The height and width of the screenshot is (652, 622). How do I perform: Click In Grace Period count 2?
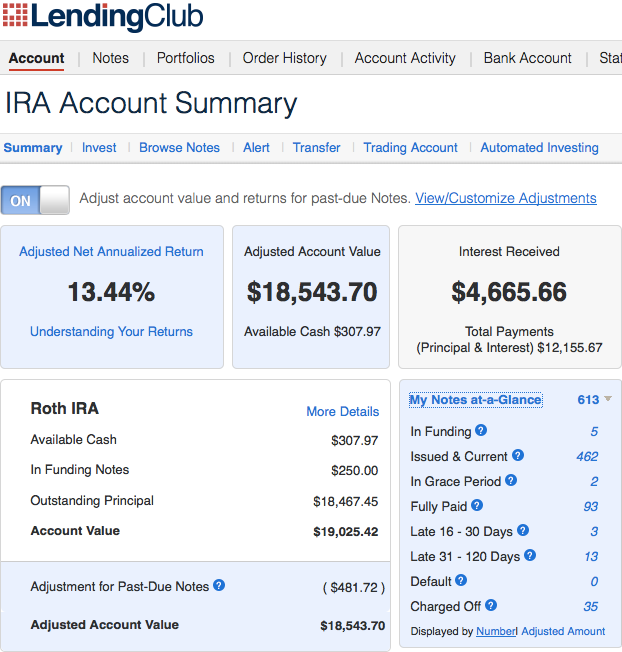point(594,482)
